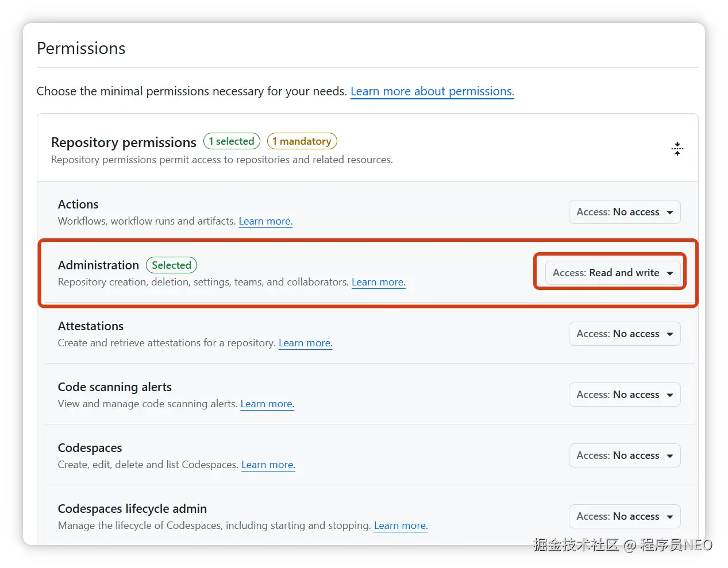This screenshot has width=728, height=568.
Task: Open Learn more link for Actions
Action: click(265, 221)
